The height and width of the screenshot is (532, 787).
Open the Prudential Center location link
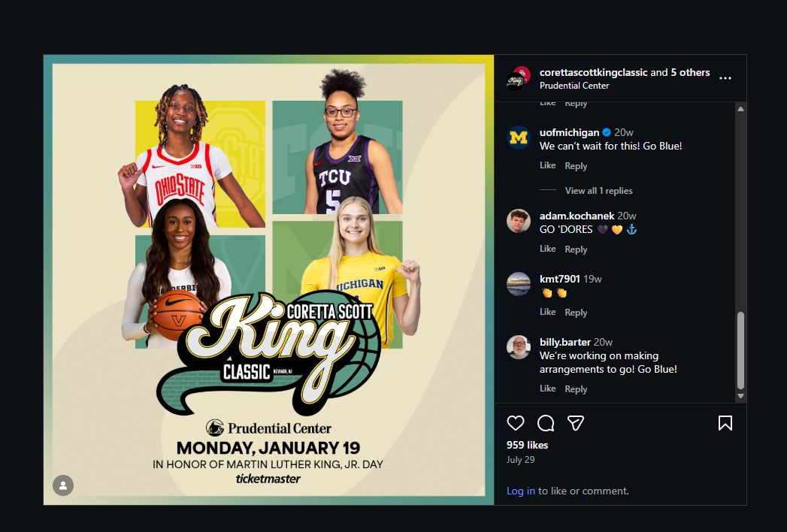574,86
